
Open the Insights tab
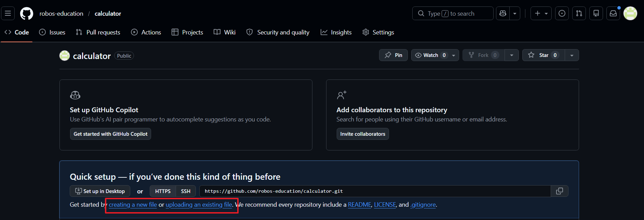(336, 32)
